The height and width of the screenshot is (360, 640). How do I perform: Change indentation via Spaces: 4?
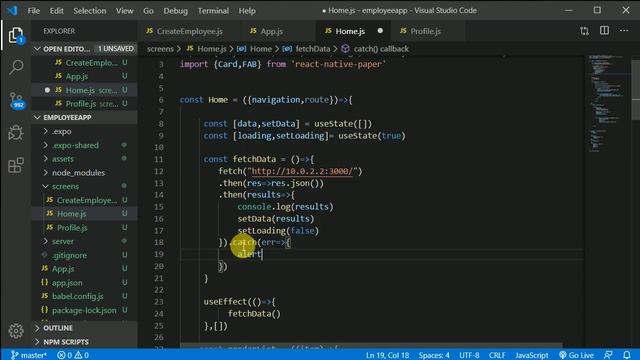pyautogui.click(x=434, y=355)
